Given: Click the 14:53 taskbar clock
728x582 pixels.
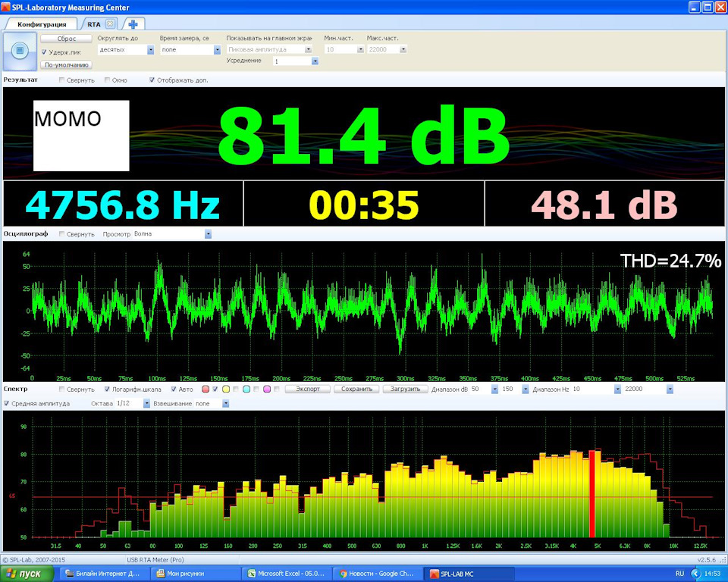Looking at the screenshot, I should 712,574.
